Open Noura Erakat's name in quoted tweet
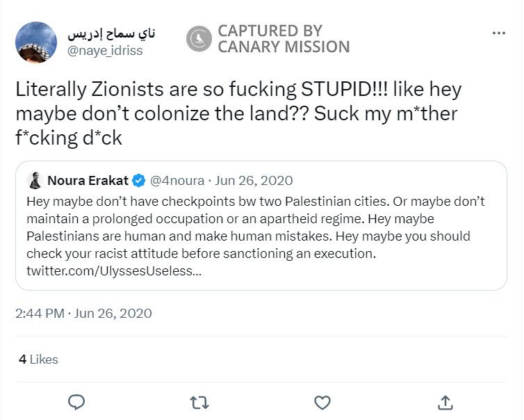 click(x=88, y=181)
